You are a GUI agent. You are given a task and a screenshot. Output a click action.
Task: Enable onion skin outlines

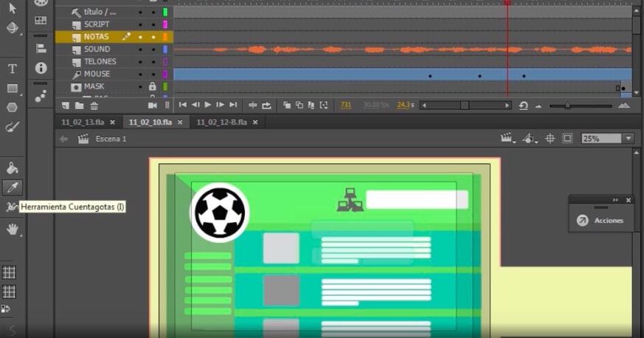click(300, 106)
